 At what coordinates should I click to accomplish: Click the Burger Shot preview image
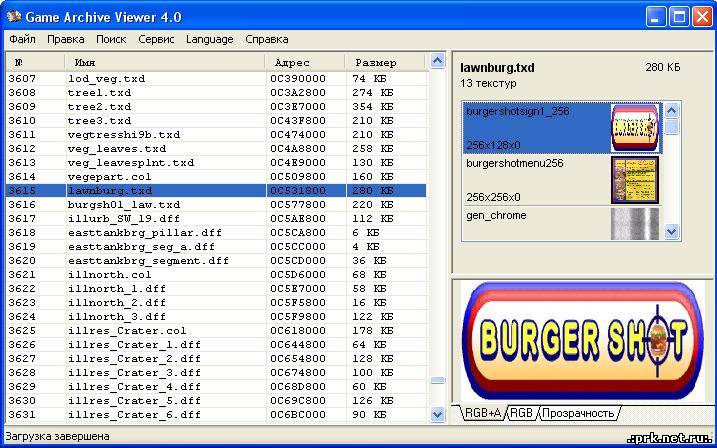tap(583, 341)
